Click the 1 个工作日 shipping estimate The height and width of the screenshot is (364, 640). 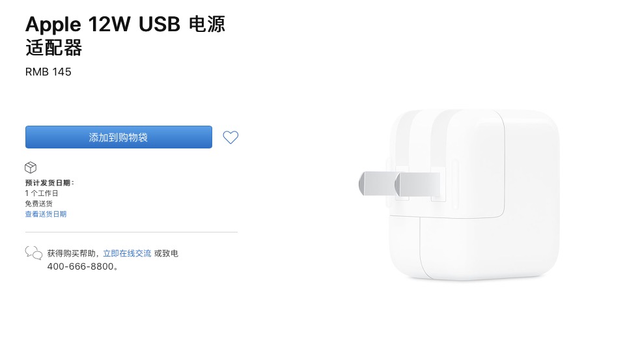(42, 193)
